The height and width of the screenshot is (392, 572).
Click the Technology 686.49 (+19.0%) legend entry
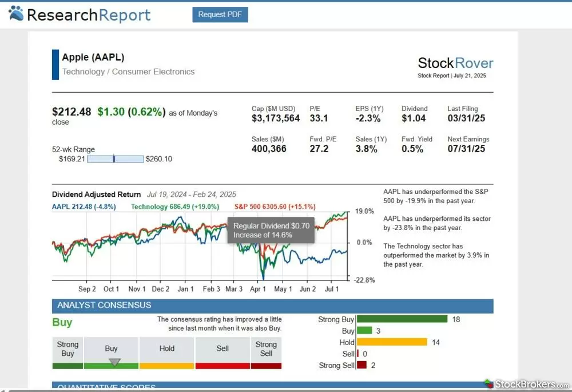(x=175, y=207)
